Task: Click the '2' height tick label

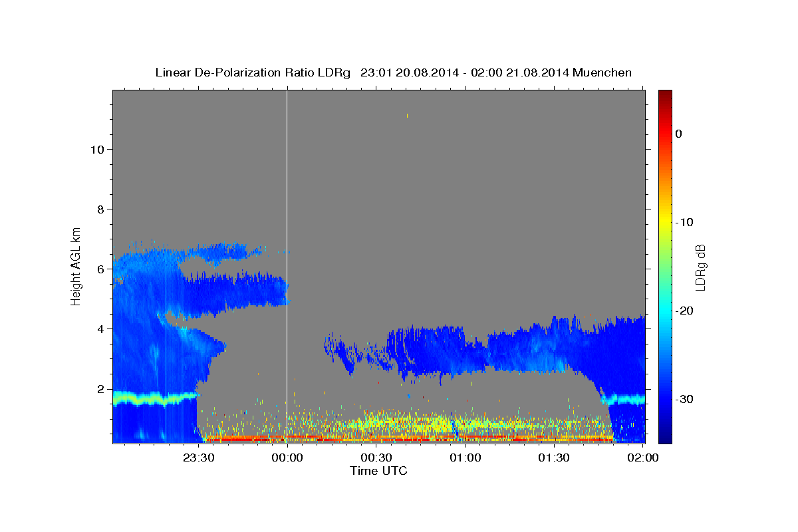Action: pyautogui.click(x=100, y=388)
